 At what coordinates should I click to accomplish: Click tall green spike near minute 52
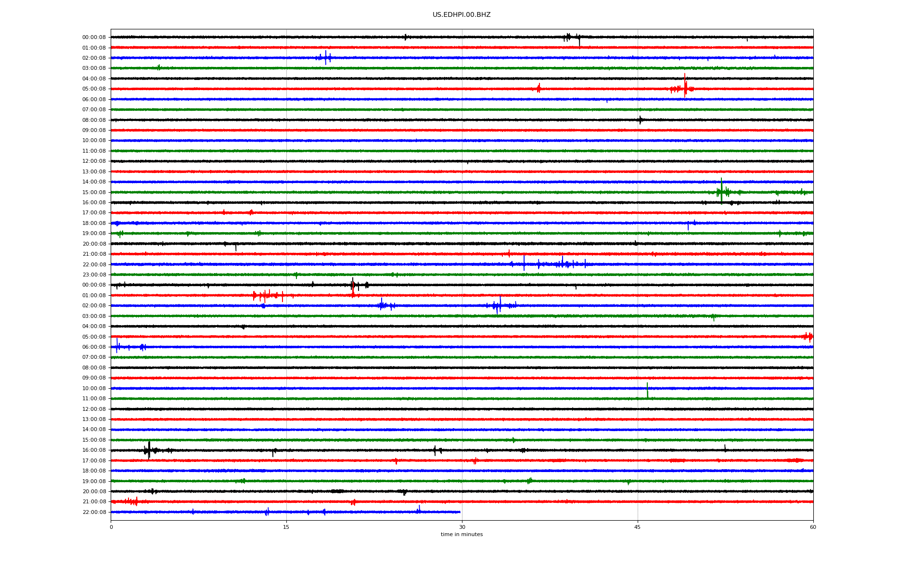pyautogui.click(x=721, y=191)
